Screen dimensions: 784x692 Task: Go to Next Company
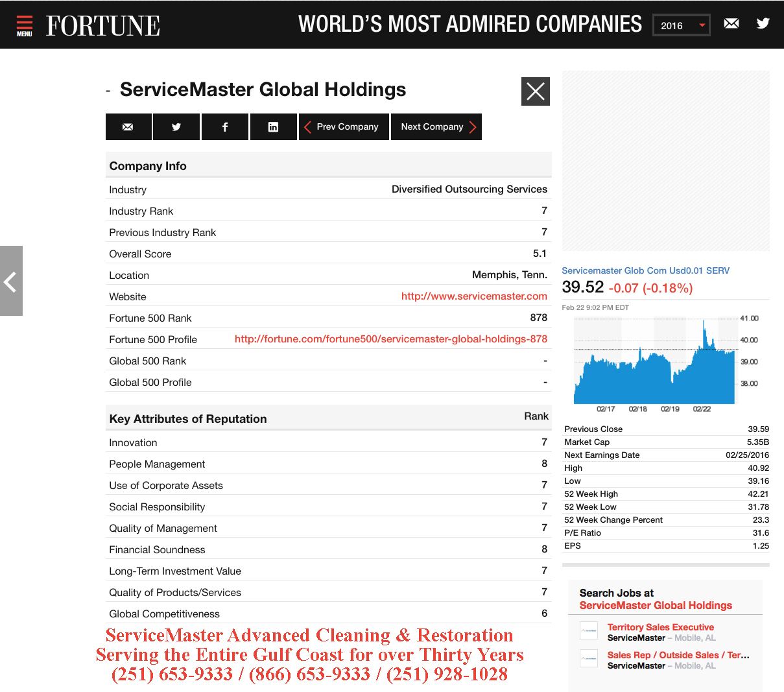click(436, 126)
